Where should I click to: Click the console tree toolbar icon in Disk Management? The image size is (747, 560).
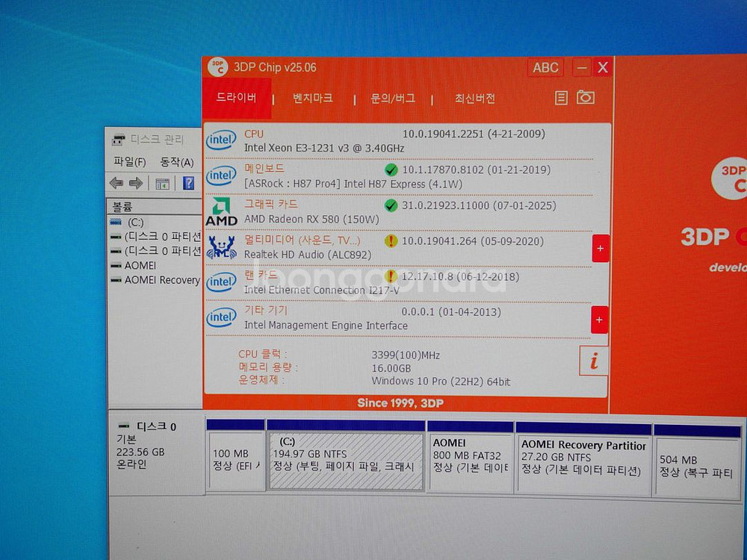[162, 184]
